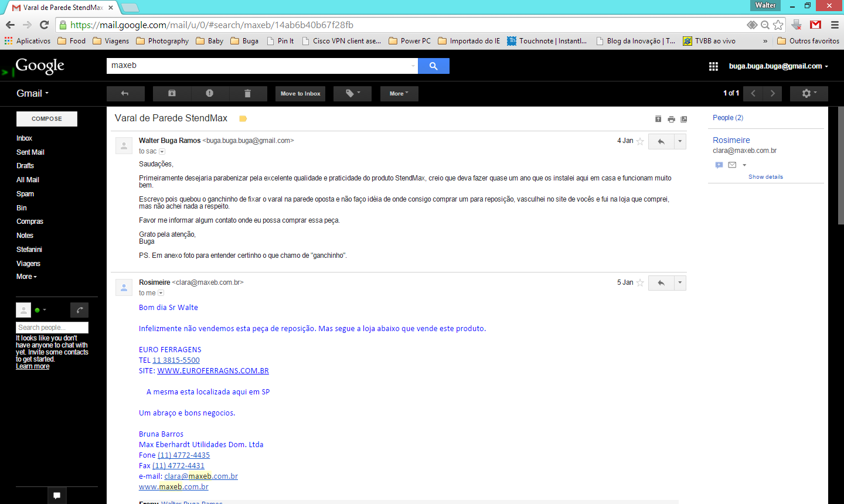
Task: Delete conversation with the trash icon
Action: (248, 94)
